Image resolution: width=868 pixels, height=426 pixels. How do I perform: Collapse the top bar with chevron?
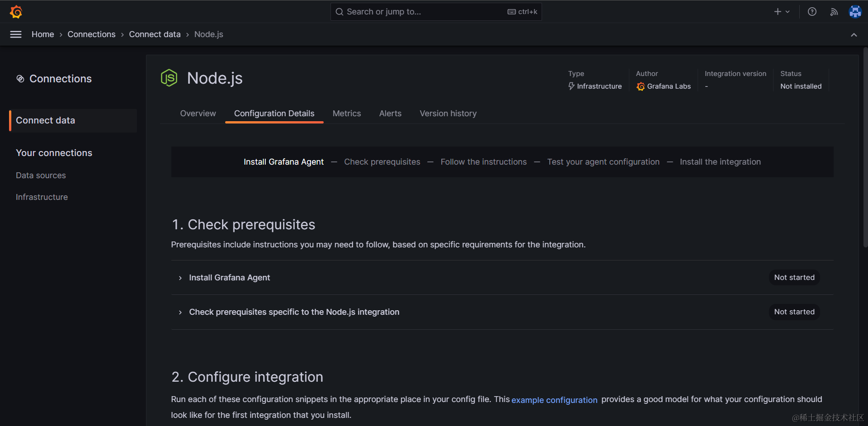[854, 35]
